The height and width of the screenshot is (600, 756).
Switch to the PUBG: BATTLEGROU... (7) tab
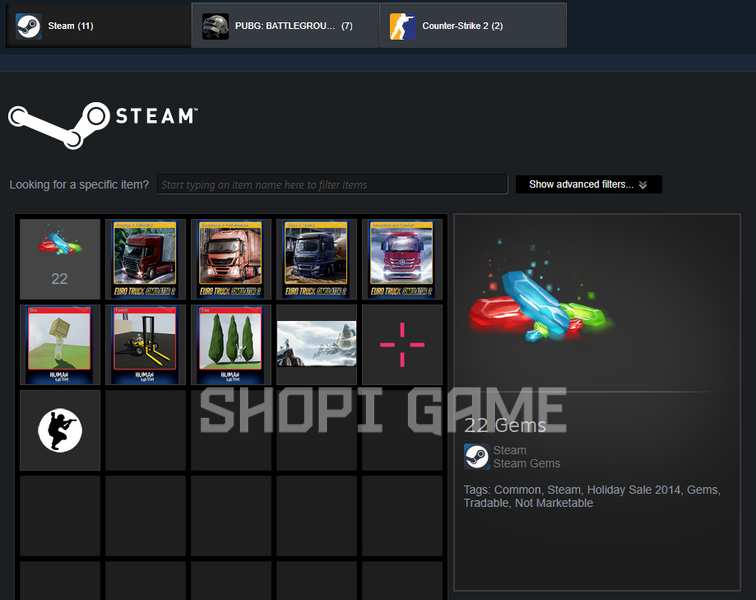coord(285,26)
